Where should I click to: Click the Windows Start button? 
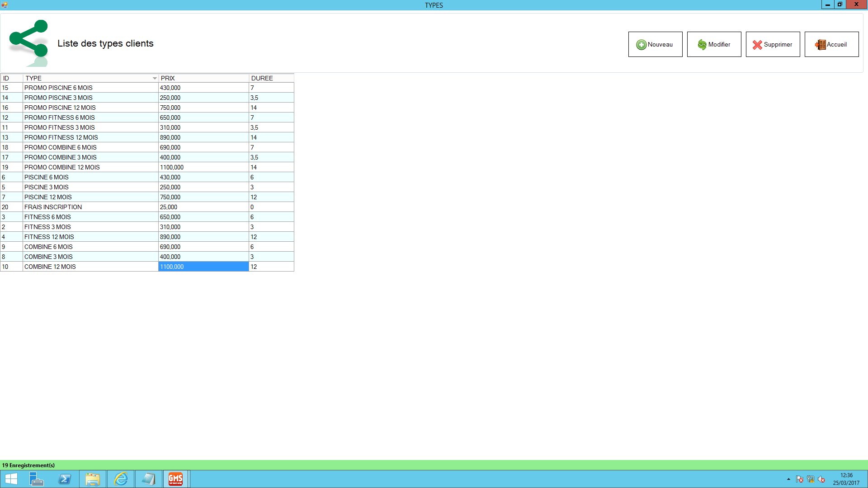pyautogui.click(x=11, y=479)
